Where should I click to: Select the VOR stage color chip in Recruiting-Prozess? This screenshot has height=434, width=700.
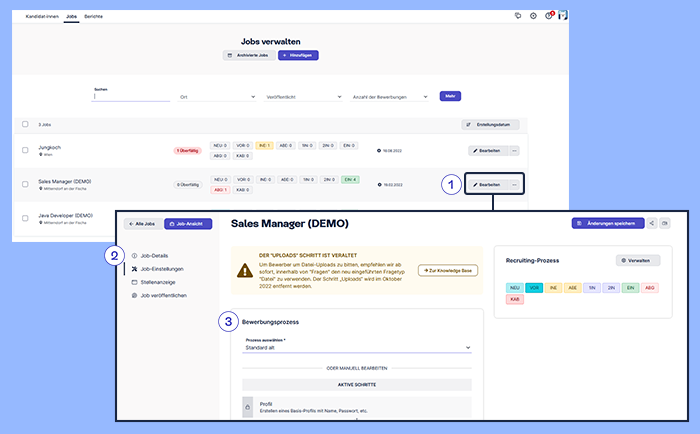[x=535, y=285]
